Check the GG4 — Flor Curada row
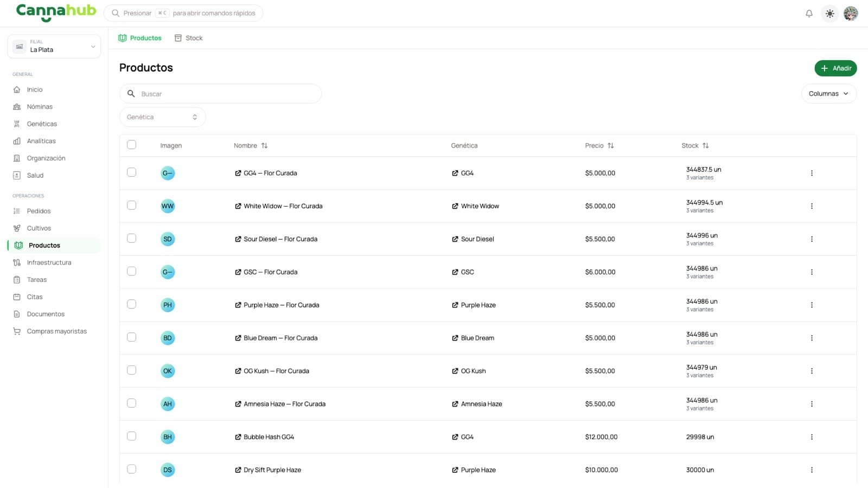Image resolution: width=868 pixels, height=488 pixels. [131, 172]
